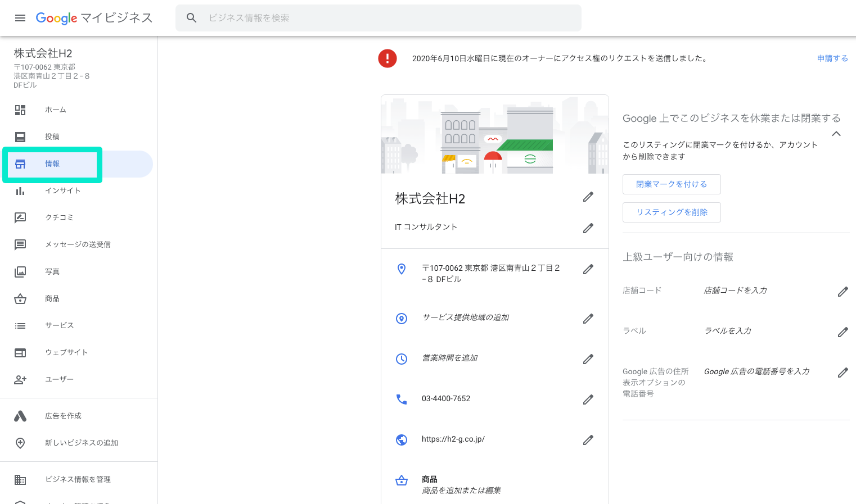
Task: Edit the website URL pencil icon
Action: pyautogui.click(x=588, y=440)
